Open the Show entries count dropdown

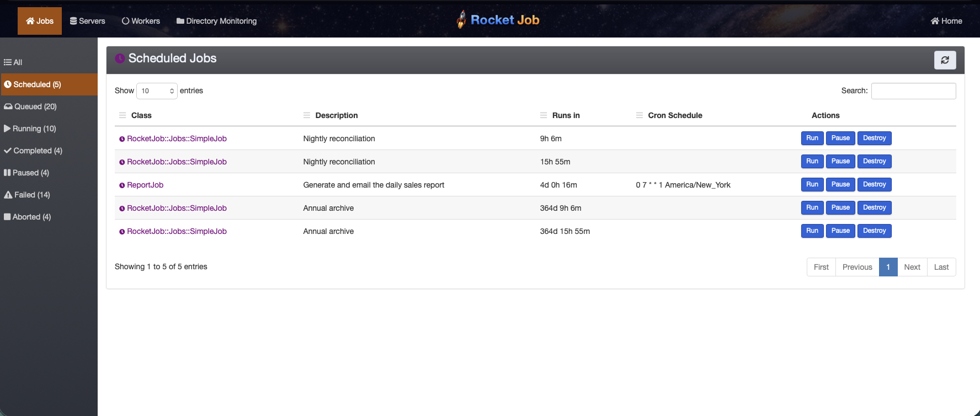[157, 91]
